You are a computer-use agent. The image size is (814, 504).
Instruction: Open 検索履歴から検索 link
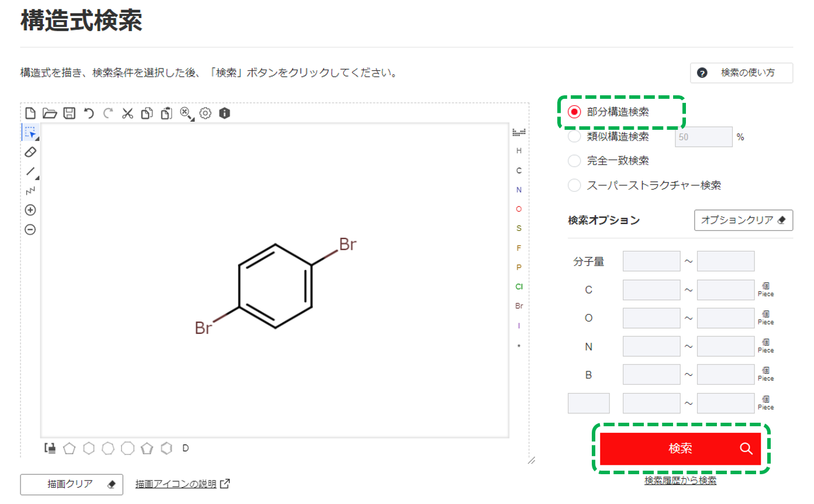coord(681,481)
